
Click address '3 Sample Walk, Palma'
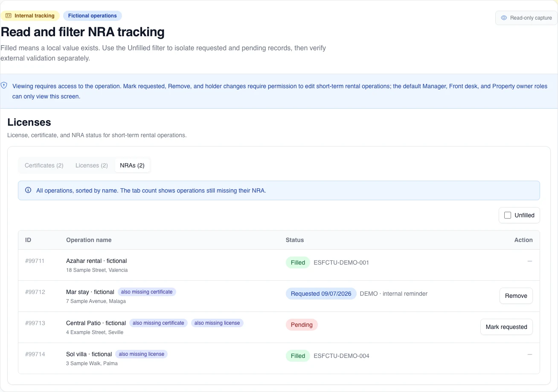(x=92, y=363)
